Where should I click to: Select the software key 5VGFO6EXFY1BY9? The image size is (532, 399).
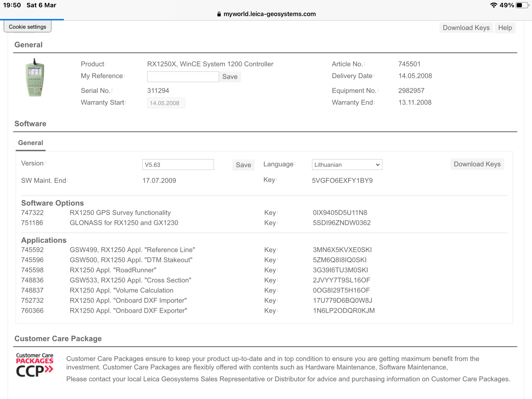(x=342, y=181)
